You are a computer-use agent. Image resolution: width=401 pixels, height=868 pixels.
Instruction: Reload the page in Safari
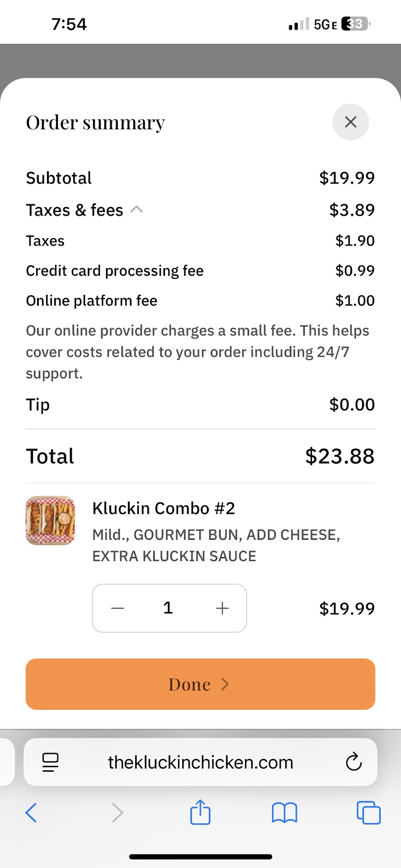pyautogui.click(x=354, y=762)
